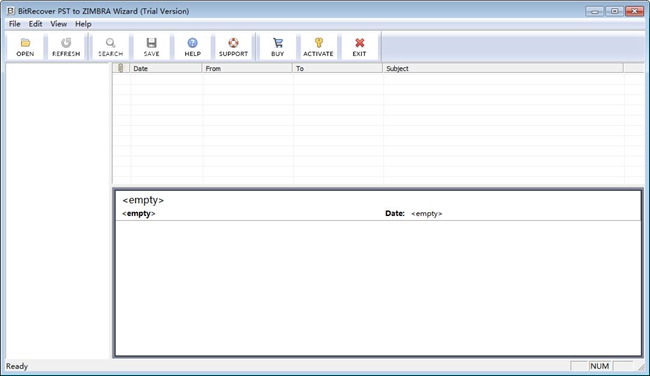
Task: Sort by the Date column header
Action: (165, 68)
